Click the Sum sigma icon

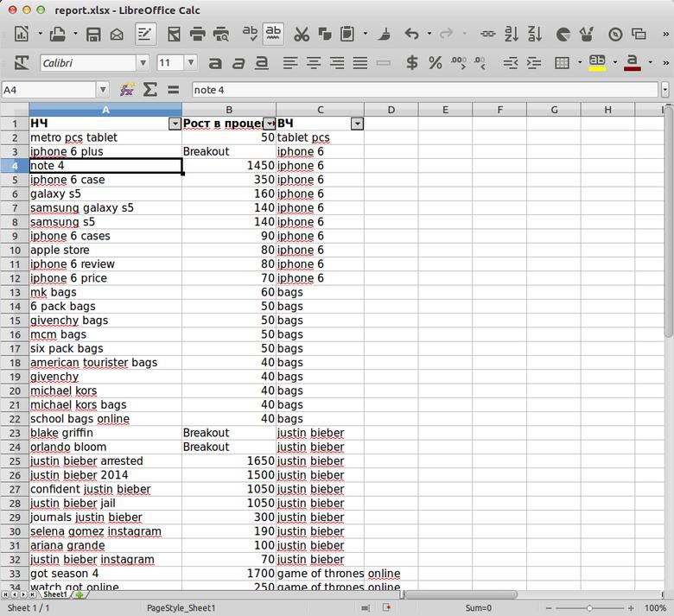[149, 89]
